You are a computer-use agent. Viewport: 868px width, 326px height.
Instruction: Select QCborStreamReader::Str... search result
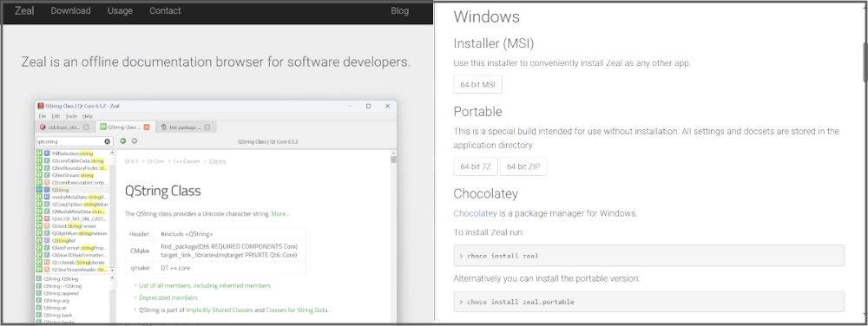pyautogui.click(x=73, y=270)
